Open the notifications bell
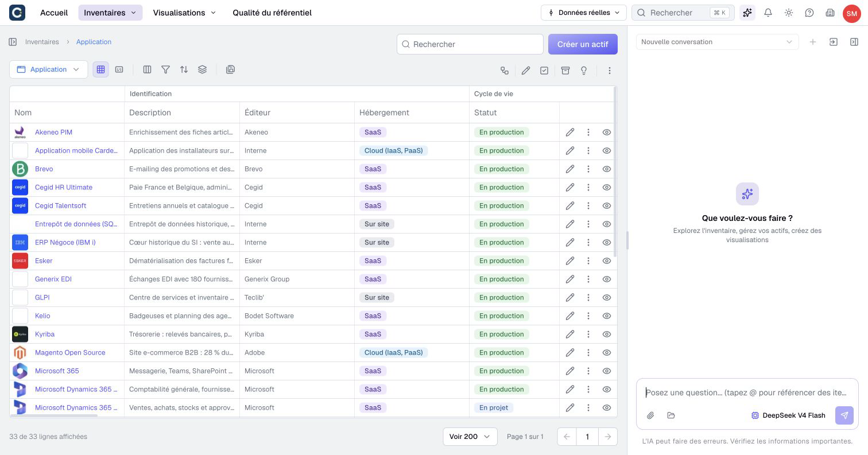This screenshot has width=868, height=455. (x=768, y=13)
